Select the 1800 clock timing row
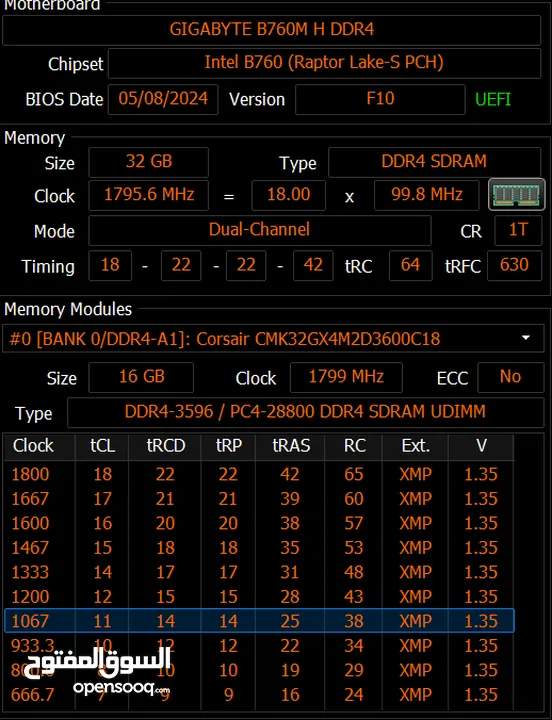 point(259,474)
